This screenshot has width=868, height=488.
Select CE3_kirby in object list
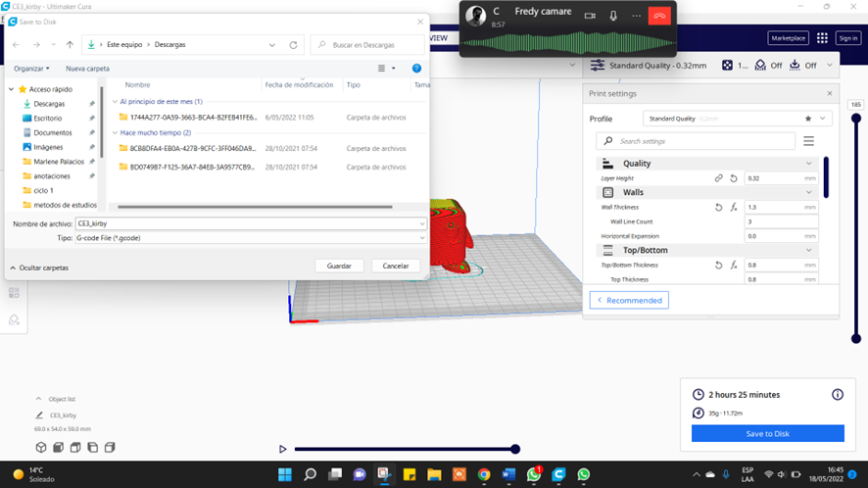tap(63, 415)
